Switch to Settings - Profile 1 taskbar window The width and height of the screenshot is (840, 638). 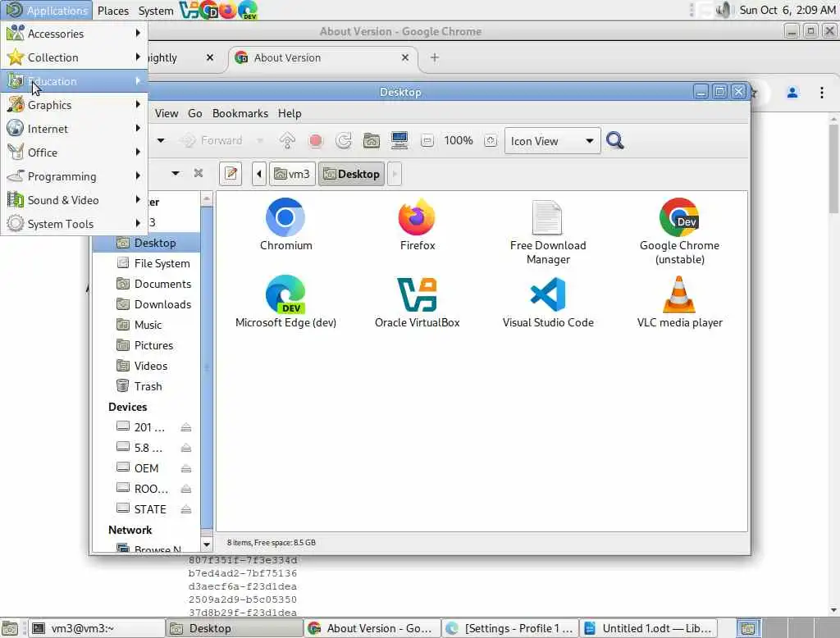(x=510, y=628)
